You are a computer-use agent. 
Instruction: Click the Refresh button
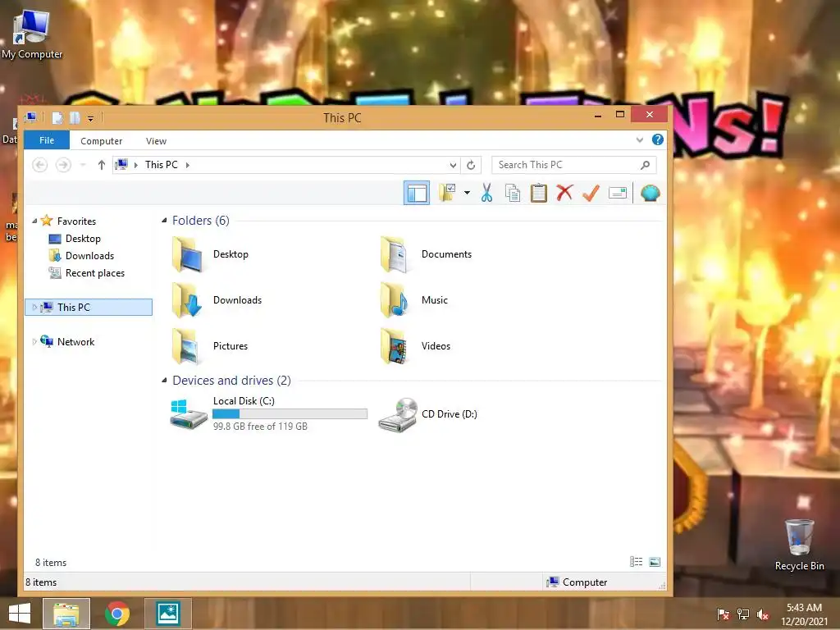click(x=471, y=165)
